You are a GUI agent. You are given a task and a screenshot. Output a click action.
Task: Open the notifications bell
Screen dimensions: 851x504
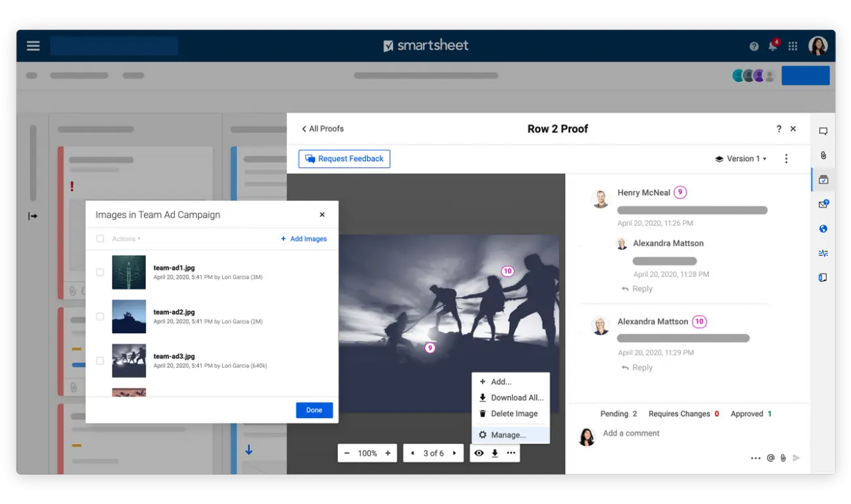point(772,46)
